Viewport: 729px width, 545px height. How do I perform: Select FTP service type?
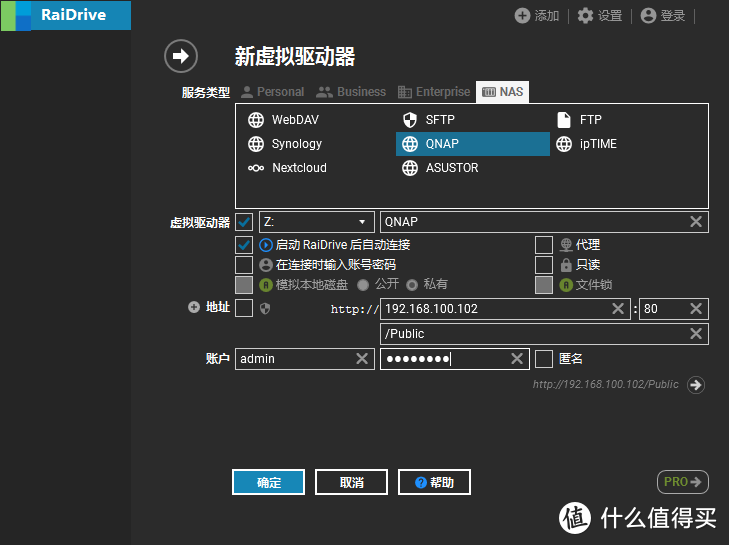pyautogui.click(x=579, y=120)
